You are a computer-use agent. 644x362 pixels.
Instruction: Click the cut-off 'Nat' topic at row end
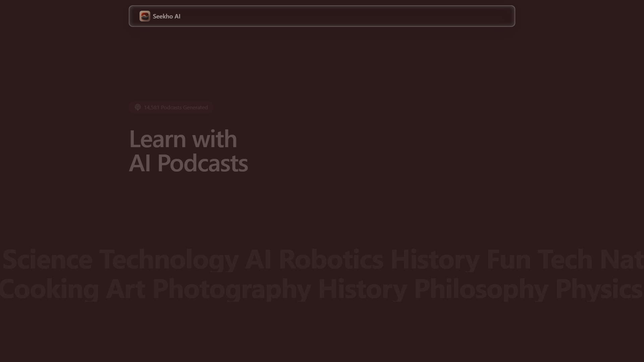pyautogui.click(x=622, y=259)
